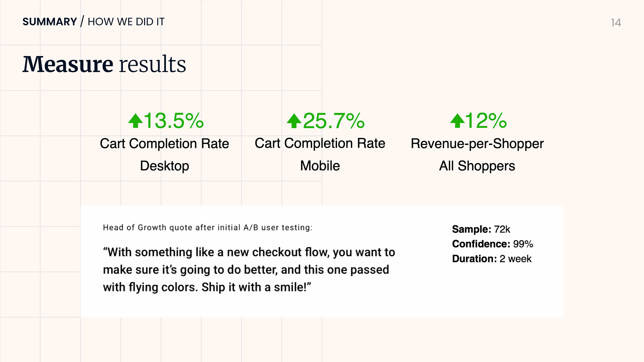This screenshot has height=362, width=644.
Task: Click the Measure results title
Action: tap(104, 64)
